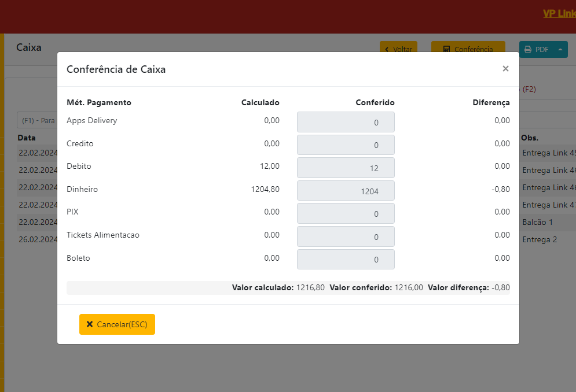Screen dimensions: 576x392
Task: Click the Obs. column header
Action: click(530, 138)
